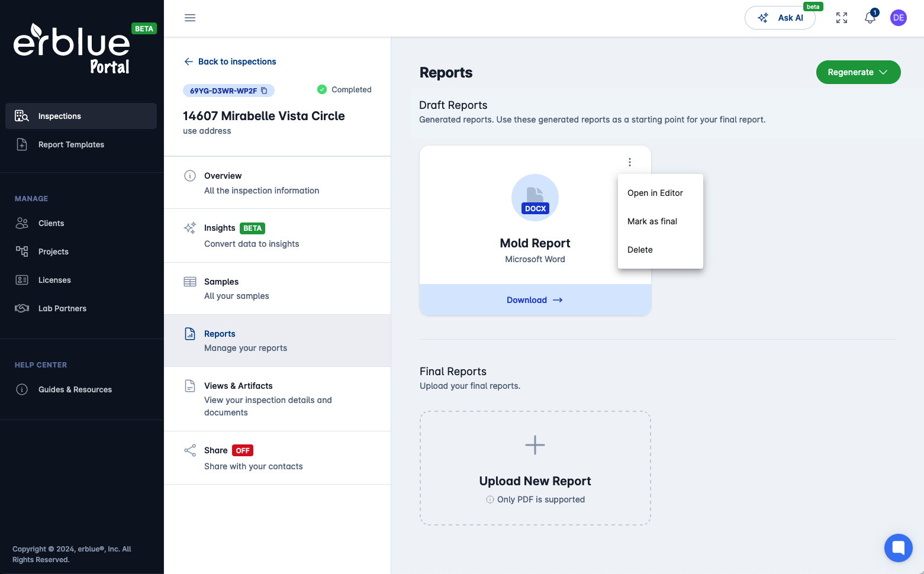Click the 'Only PDF is supported' note
The width and height of the screenshot is (924, 574).
pyautogui.click(x=541, y=499)
